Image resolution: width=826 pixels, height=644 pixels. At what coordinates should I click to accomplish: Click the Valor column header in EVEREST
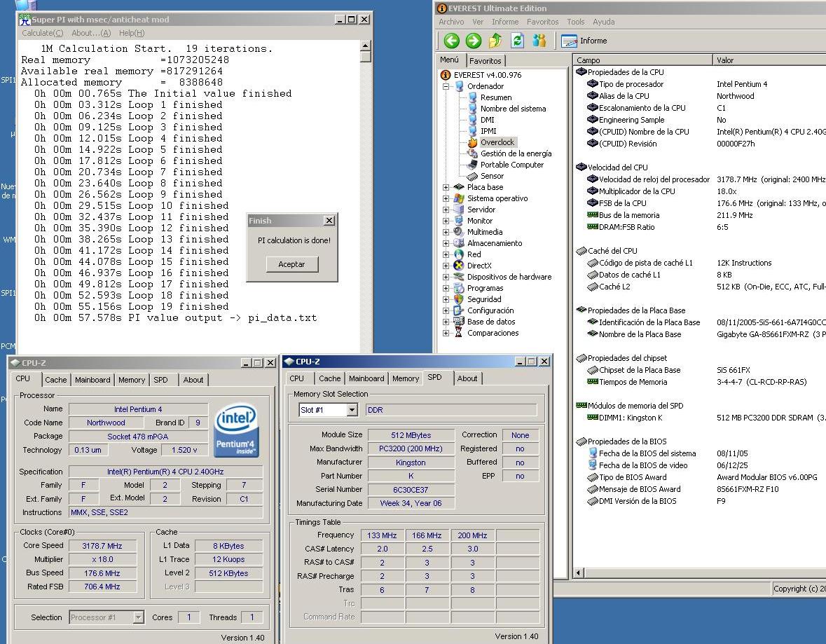(x=769, y=60)
